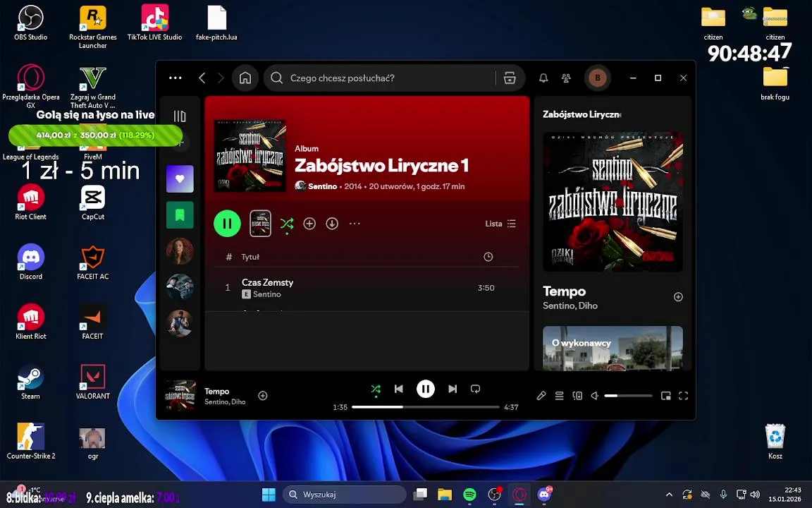Open Sentino artist link in album header
812x508 pixels.
[322, 186]
